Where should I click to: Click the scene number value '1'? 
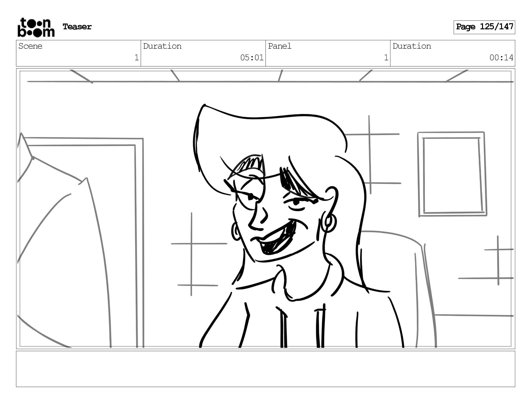point(136,58)
